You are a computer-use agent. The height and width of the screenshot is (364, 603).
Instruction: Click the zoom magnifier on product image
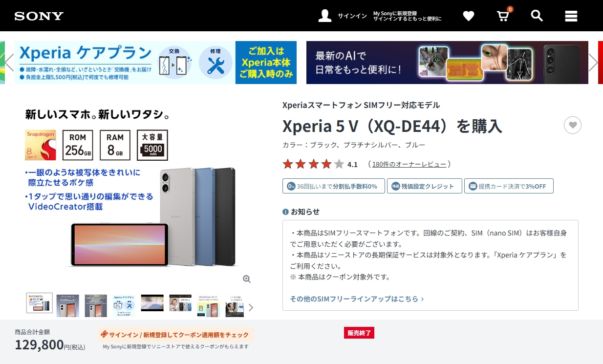tap(247, 279)
